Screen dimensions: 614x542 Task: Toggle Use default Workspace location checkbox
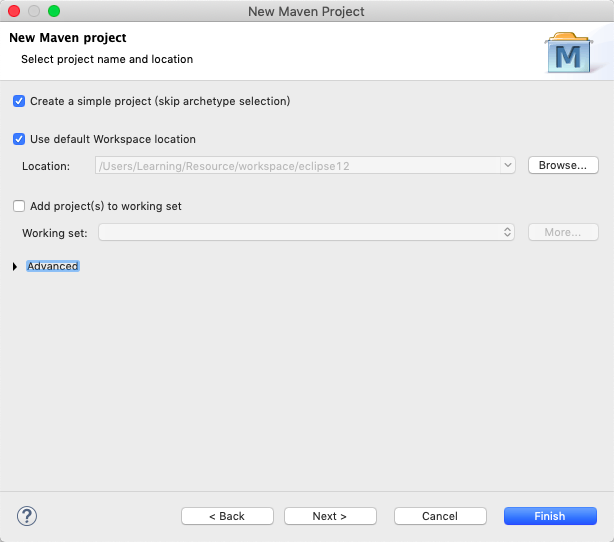coord(19,139)
